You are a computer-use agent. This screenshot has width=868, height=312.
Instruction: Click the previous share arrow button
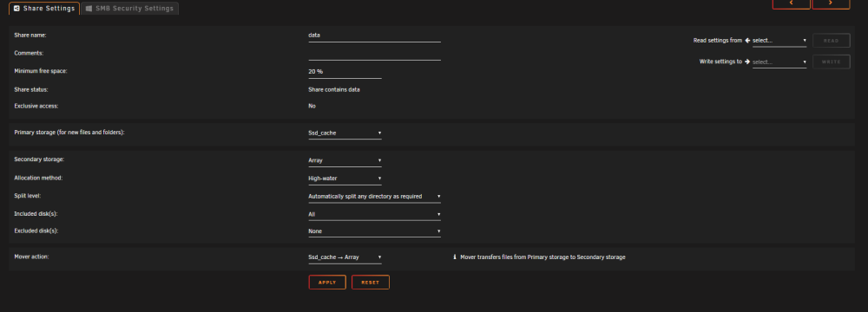791,3
